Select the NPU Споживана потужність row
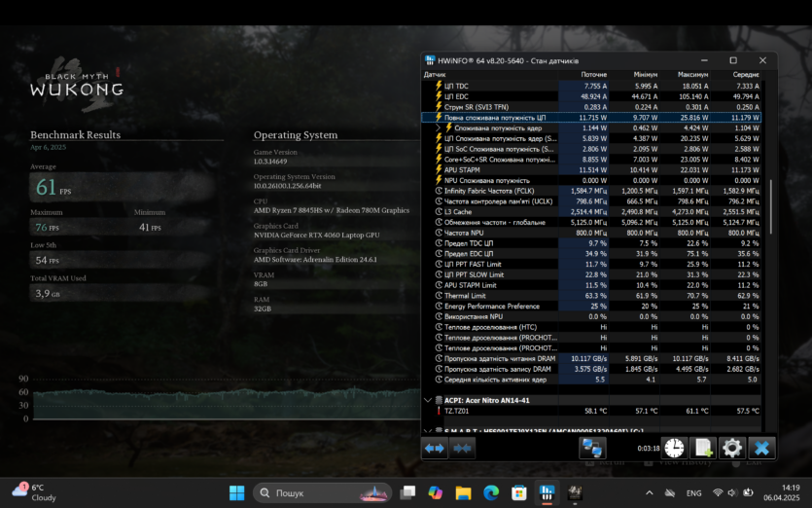Image resolution: width=812 pixels, height=508 pixels. pos(591,180)
